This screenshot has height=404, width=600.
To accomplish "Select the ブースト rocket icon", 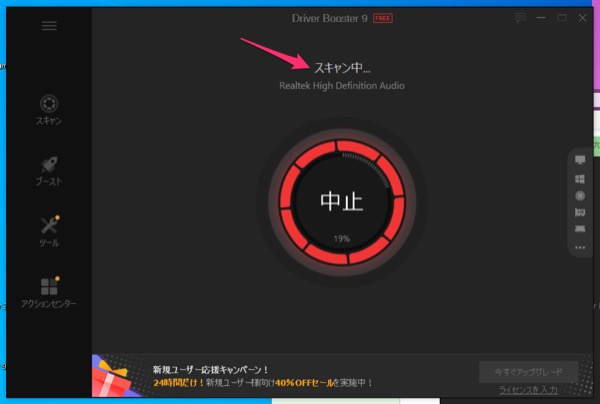I will [x=49, y=166].
